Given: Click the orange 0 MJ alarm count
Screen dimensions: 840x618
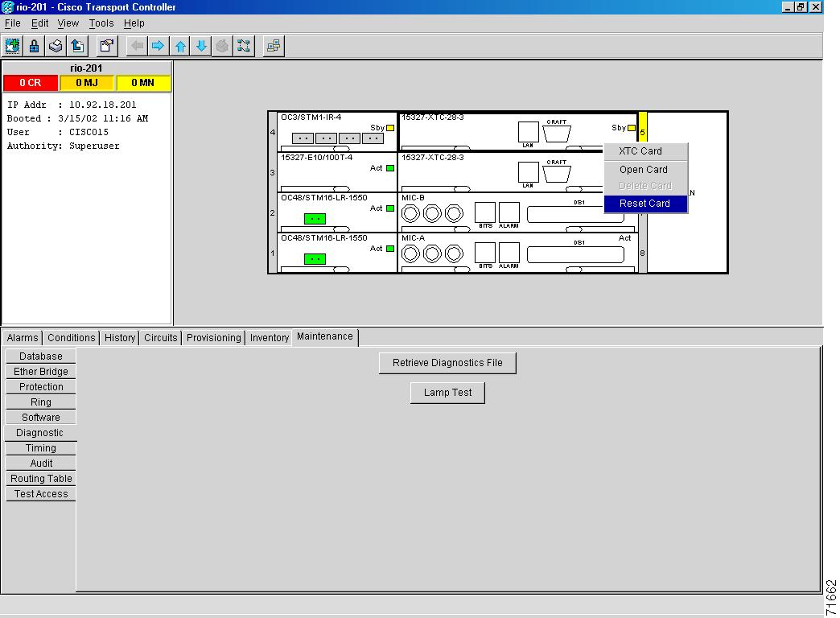Looking at the screenshot, I should coord(87,83).
